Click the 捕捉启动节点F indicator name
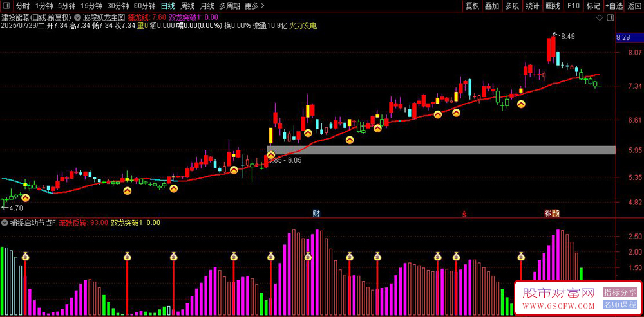Viewport: 644px width, 317px height. tap(33, 223)
